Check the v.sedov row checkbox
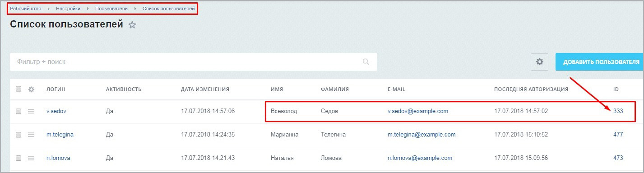Viewport: 644px width, 173px height. [19, 111]
